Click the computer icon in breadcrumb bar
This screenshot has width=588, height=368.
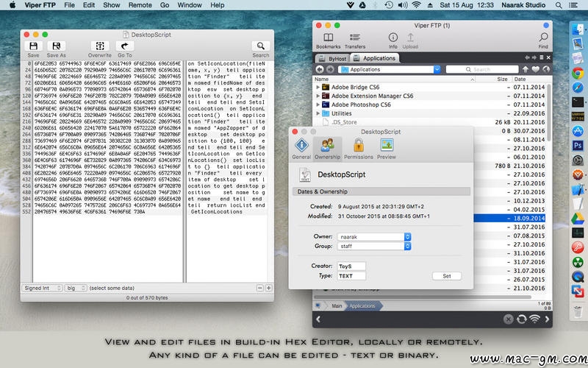click(318, 305)
